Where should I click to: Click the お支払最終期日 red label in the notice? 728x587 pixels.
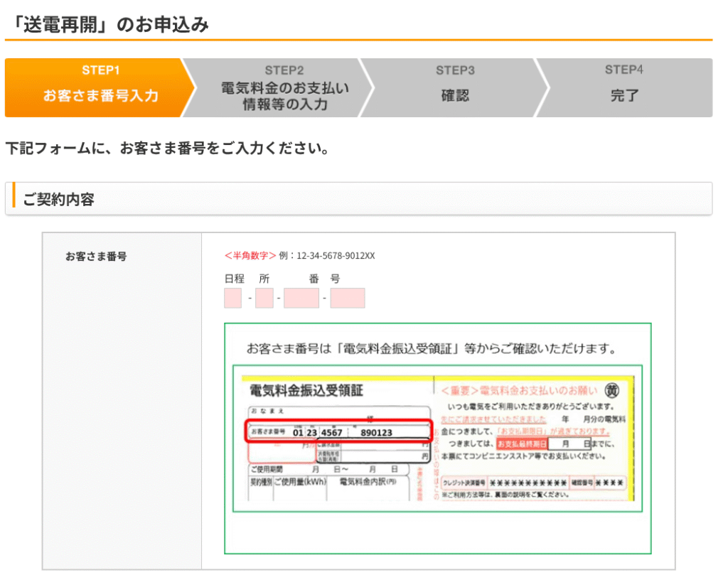point(522,443)
